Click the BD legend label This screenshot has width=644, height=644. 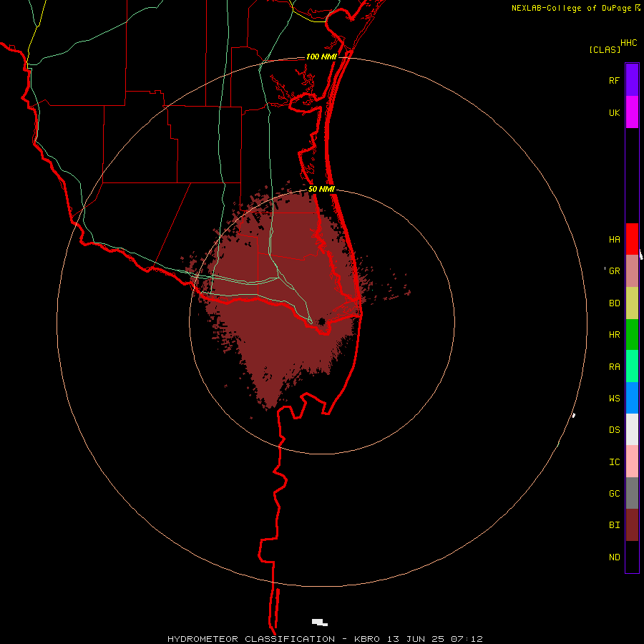(x=614, y=303)
